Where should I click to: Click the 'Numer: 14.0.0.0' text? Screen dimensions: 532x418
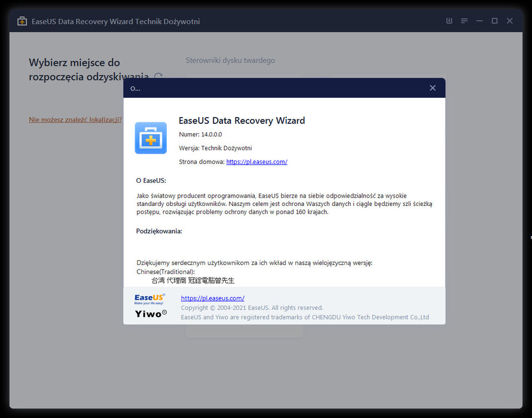point(200,134)
